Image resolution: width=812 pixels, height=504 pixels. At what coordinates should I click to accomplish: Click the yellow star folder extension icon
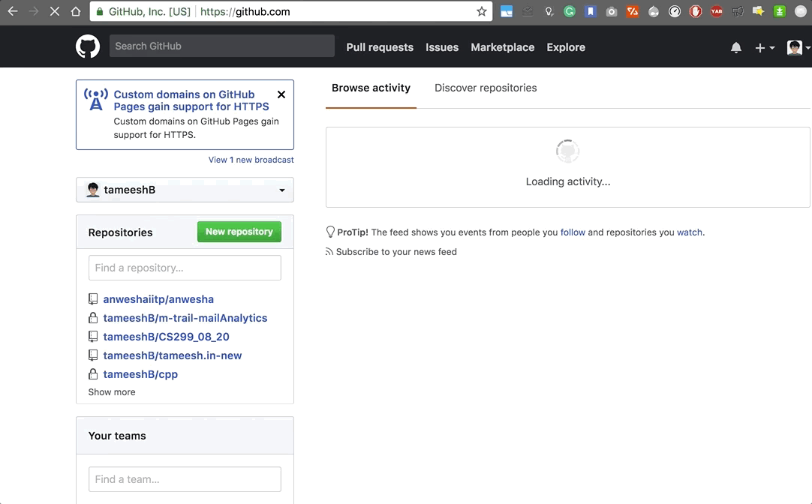[x=759, y=11]
